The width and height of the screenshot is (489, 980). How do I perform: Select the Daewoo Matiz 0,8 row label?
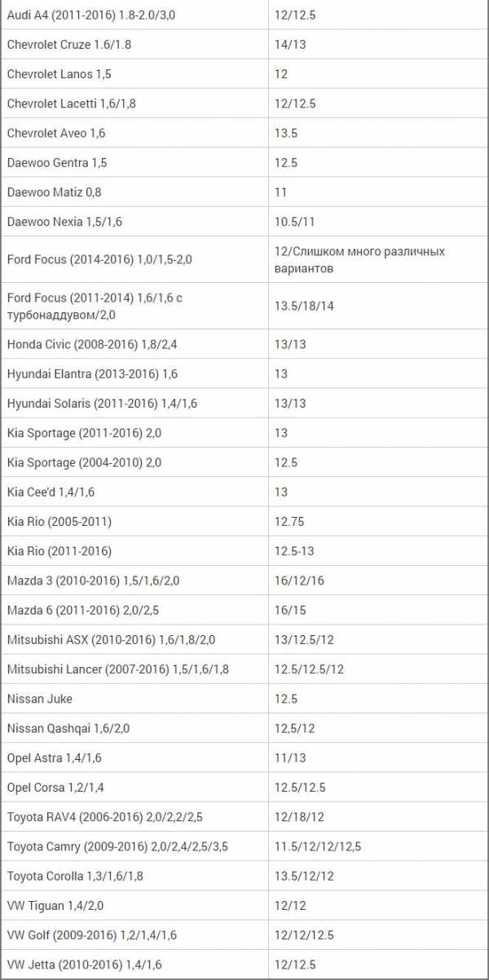point(54,192)
